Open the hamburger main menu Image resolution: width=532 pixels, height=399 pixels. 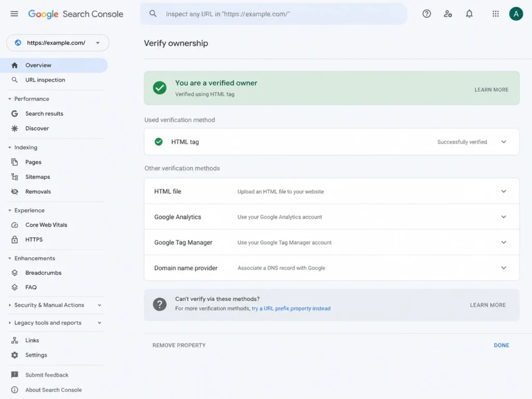click(x=14, y=14)
